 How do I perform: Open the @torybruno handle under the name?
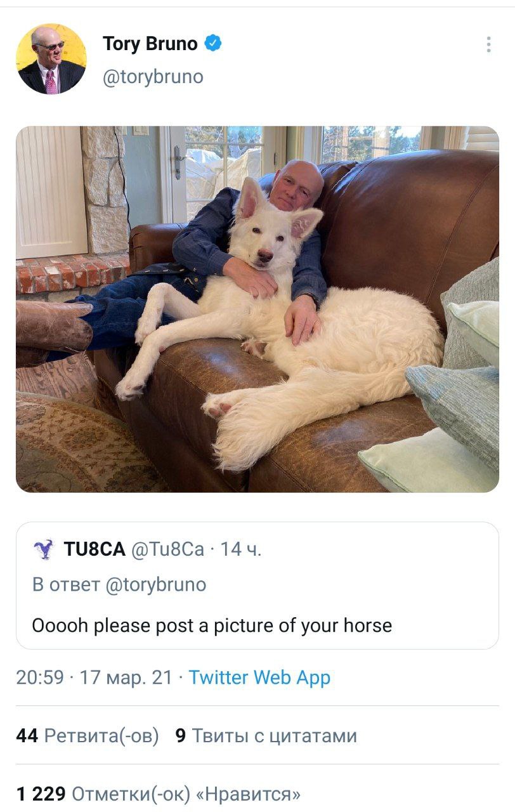(153, 77)
